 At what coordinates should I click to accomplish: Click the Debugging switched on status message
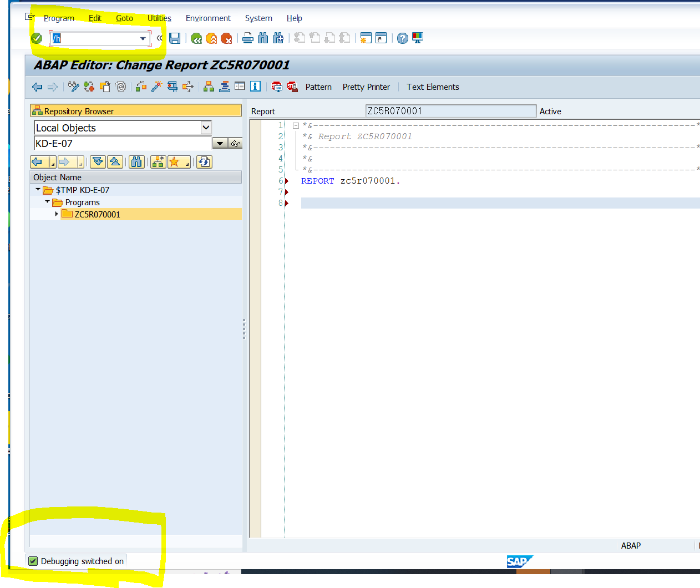[82, 561]
